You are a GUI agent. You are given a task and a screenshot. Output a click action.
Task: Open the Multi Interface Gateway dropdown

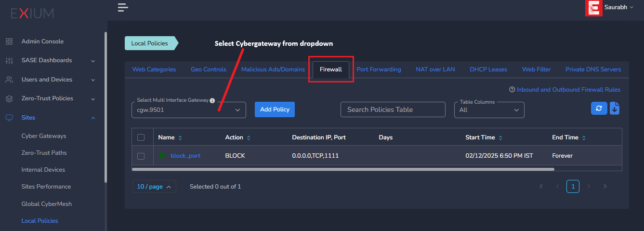point(188,110)
